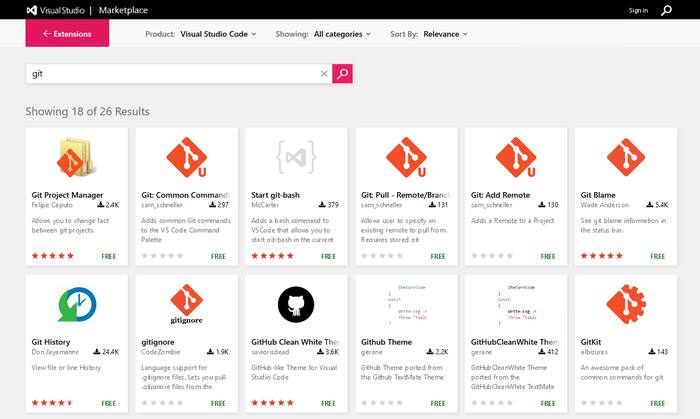This screenshot has width=700, height=419.
Task: Click publisher CodeZombie
Action: [x=161, y=352]
